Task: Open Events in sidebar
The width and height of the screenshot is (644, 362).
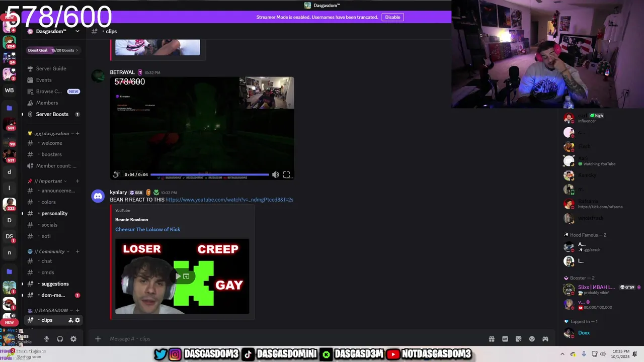Action: pos(44,80)
